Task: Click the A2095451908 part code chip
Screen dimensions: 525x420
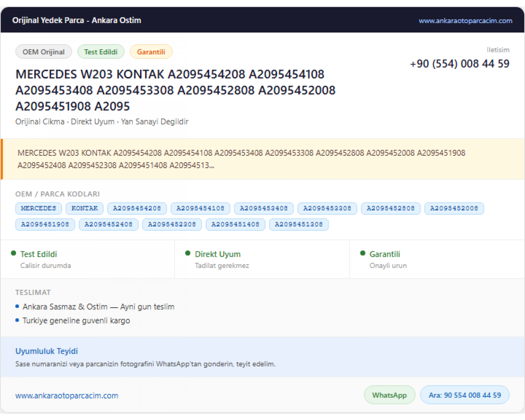Action: coord(45,224)
